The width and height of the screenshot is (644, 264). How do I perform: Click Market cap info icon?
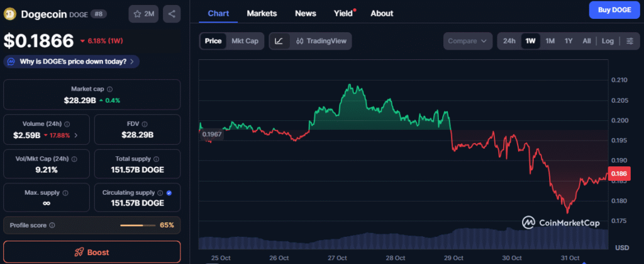(110, 89)
